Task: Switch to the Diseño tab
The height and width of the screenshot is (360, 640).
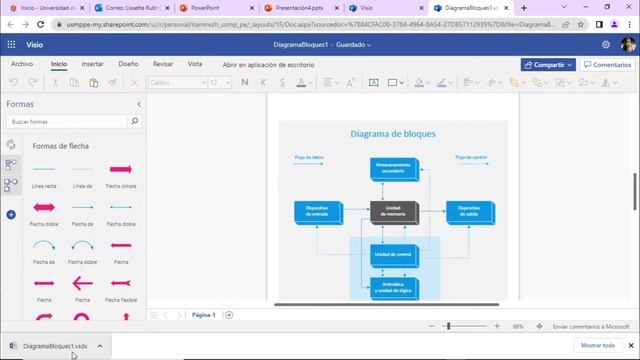Action: (128, 64)
